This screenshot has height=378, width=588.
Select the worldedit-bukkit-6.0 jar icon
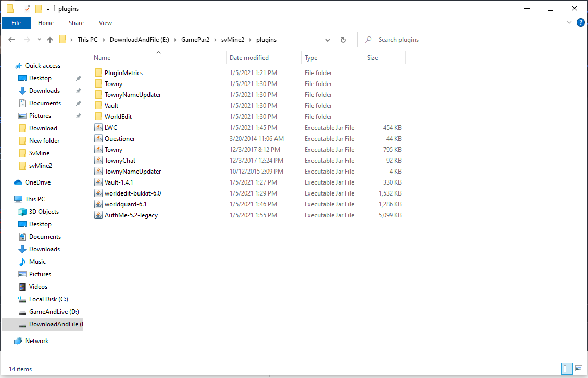pos(98,193)
